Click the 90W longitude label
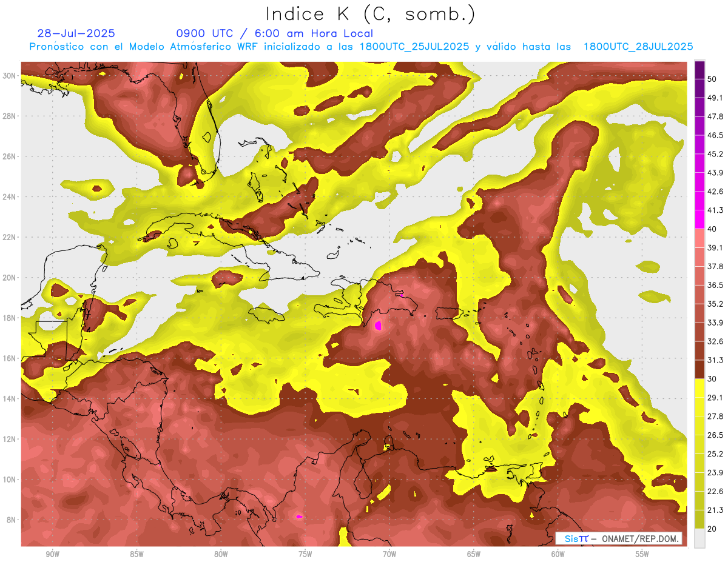 53,554
